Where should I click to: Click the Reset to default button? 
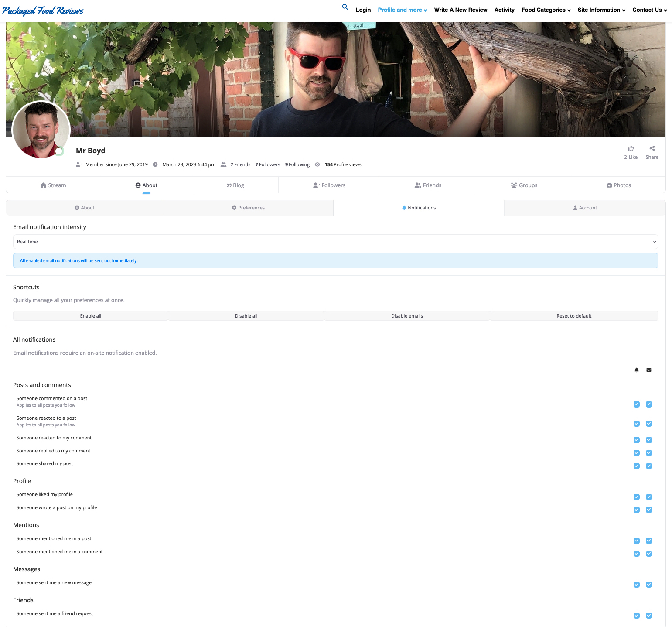pyautogui.click(x=573, y=316)
